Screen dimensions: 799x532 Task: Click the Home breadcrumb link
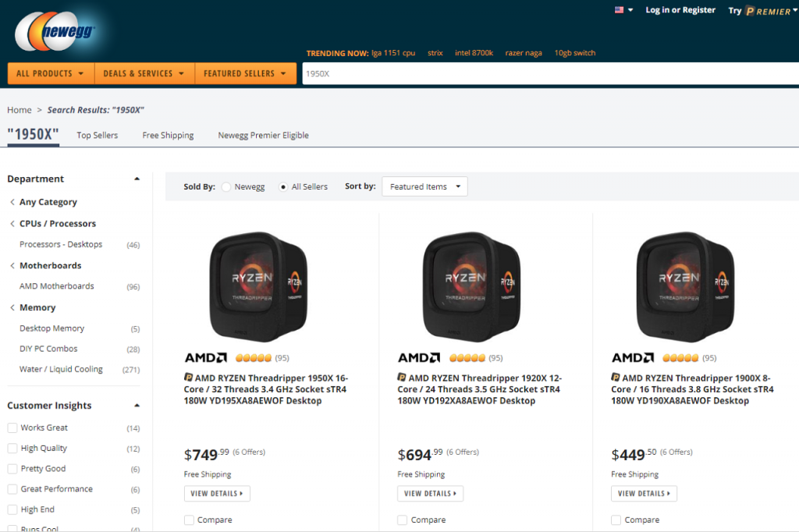click(20, 109)
